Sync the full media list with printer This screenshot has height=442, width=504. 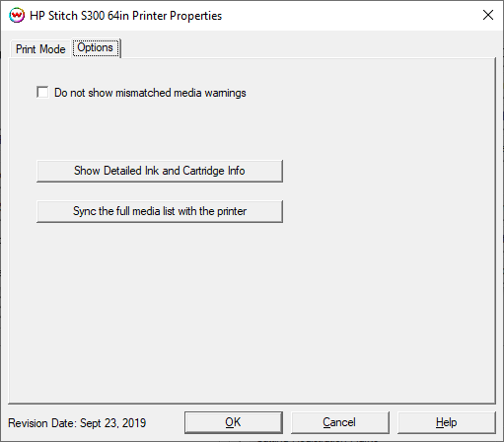point(160,211)
